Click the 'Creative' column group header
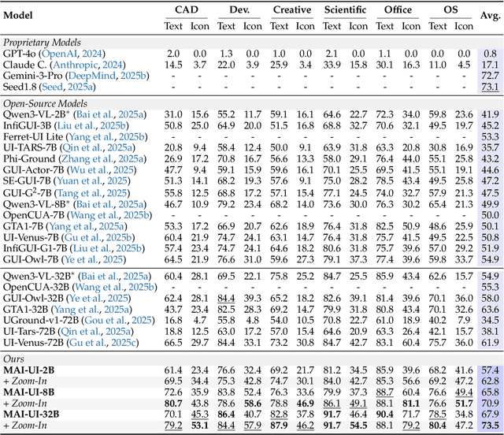Screen dimensions: 504x435 [292, 9]
